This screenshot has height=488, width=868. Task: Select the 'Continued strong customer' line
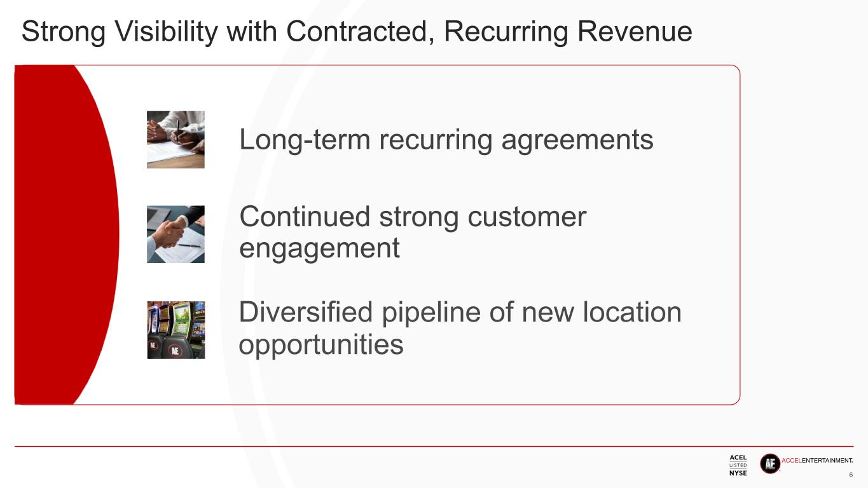tap(413, 217)
